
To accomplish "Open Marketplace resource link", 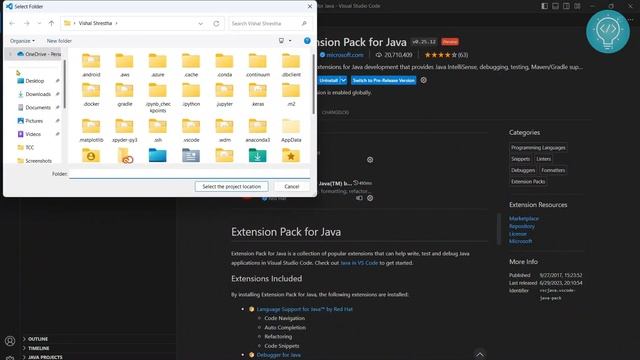I will tap(524, 218).
